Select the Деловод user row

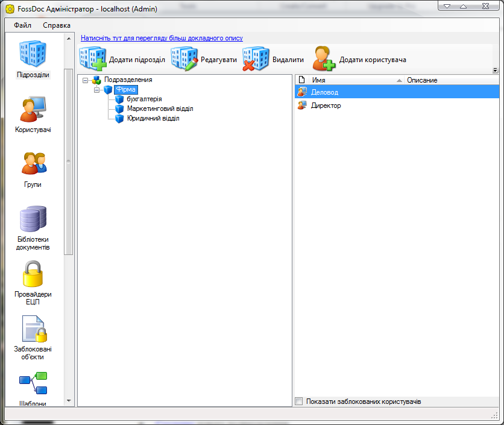(x=397, y=92)
